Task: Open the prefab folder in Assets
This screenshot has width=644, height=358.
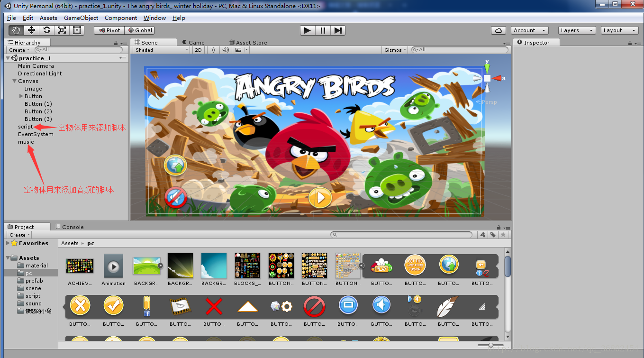Action: (34, 281)
